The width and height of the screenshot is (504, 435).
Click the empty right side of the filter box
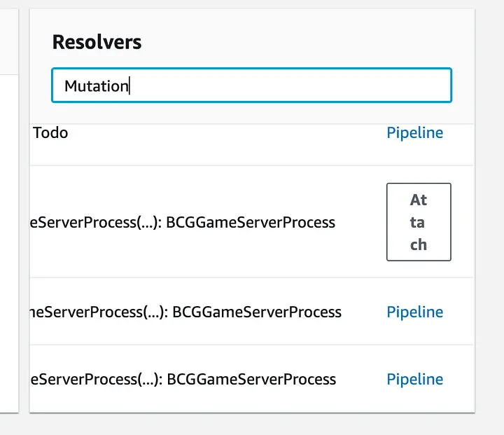[350, 85]
